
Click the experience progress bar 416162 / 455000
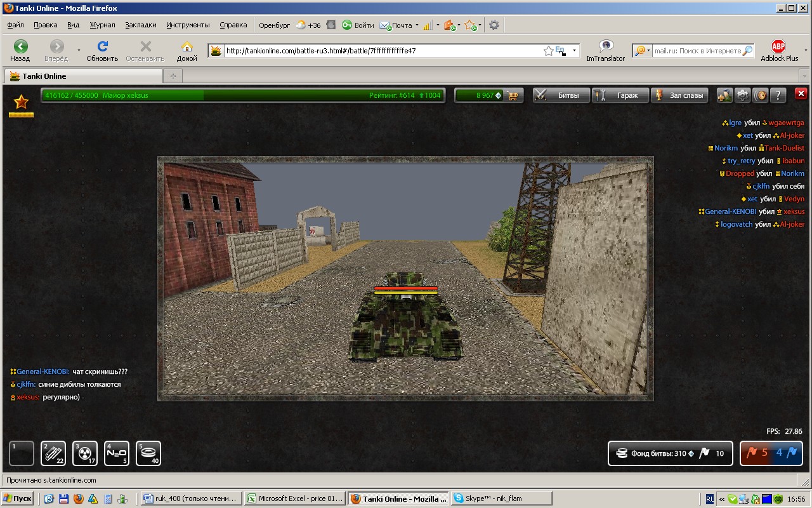tap(243, 95)
